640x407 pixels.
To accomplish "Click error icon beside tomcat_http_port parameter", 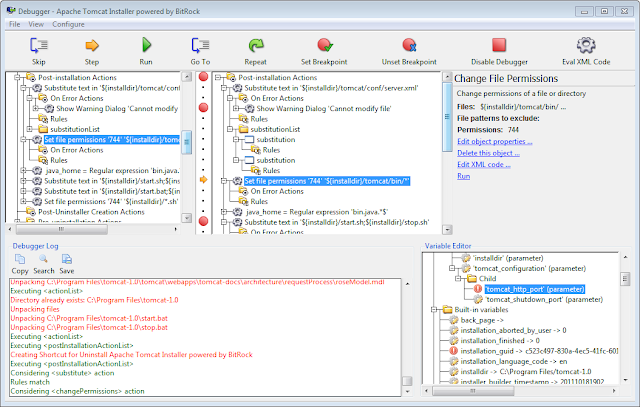I will click(x=478, y=289).
